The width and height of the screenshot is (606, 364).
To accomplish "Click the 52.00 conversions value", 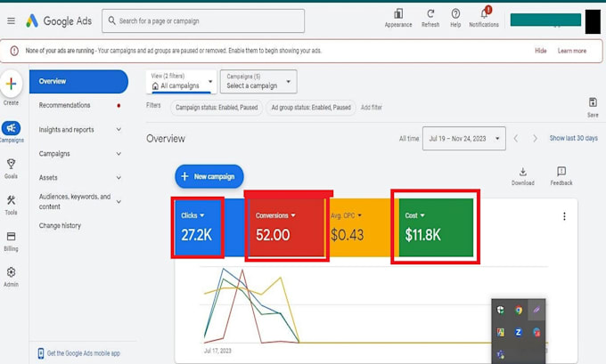I will click(273, 235).
